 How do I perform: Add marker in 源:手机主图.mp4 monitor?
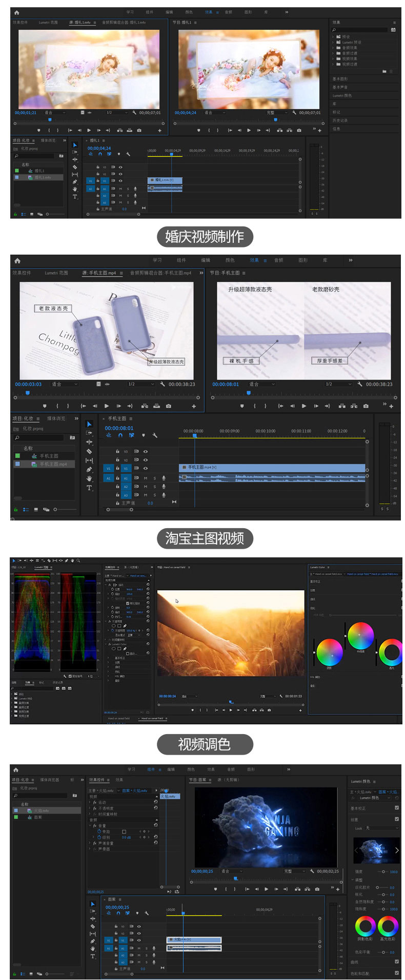point(45,406)
